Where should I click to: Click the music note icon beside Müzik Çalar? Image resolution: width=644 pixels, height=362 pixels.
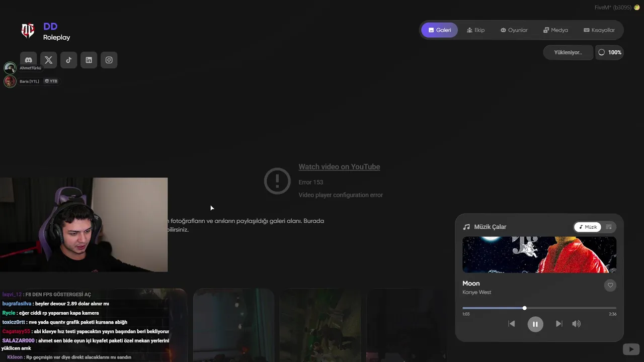click(x=466, y=227)
